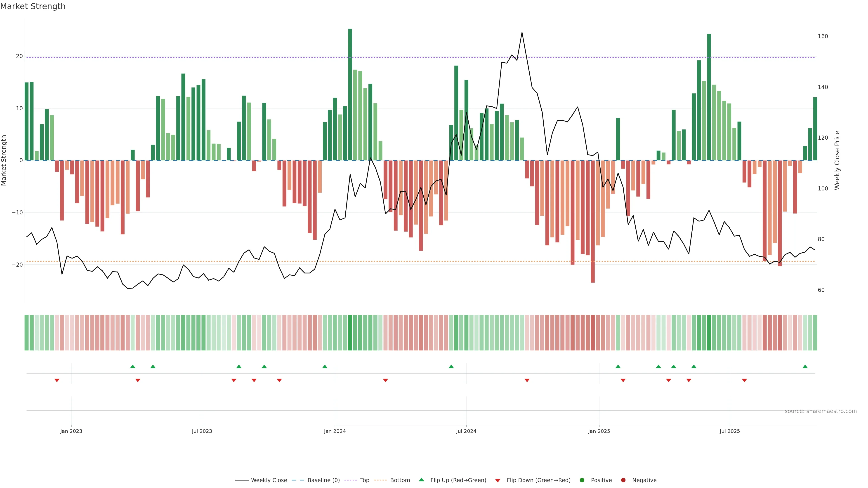This screenshot has width=868, height=488.
Task: Click darkest green heatmap cell in strip
Action: point(350,333)
